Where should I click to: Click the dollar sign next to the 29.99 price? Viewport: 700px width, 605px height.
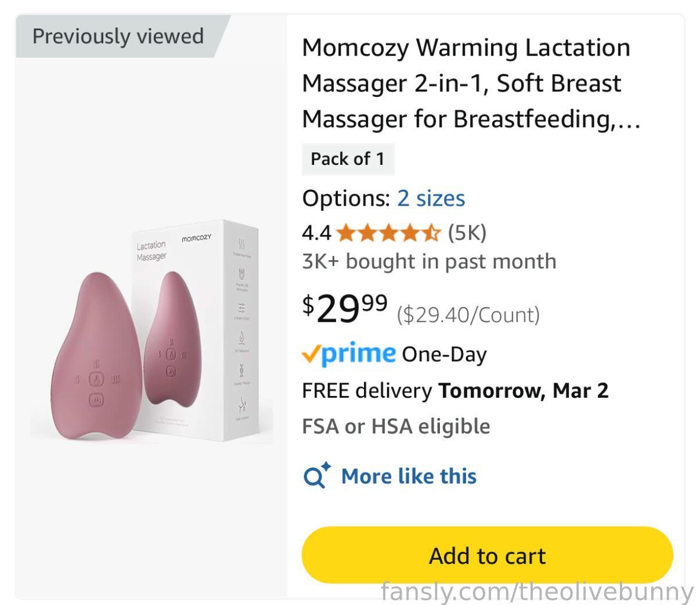pyautogui.click(x=308, y=304)
